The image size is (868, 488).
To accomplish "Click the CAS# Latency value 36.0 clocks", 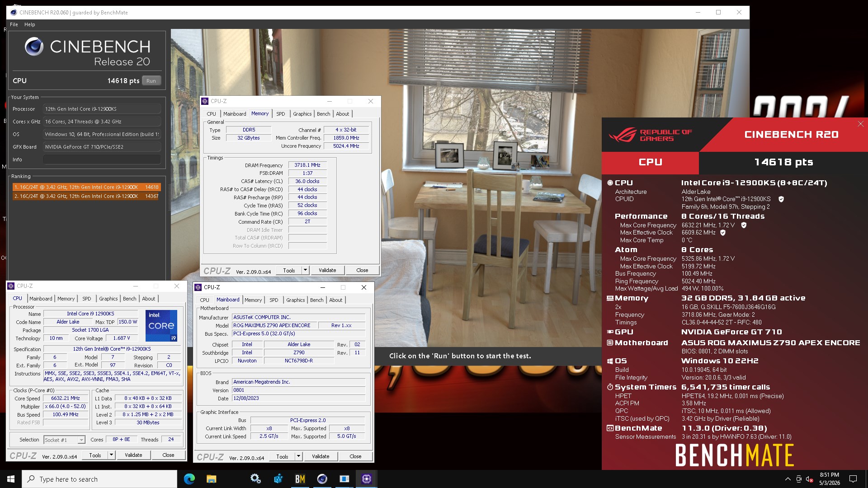I will [307, 181].
